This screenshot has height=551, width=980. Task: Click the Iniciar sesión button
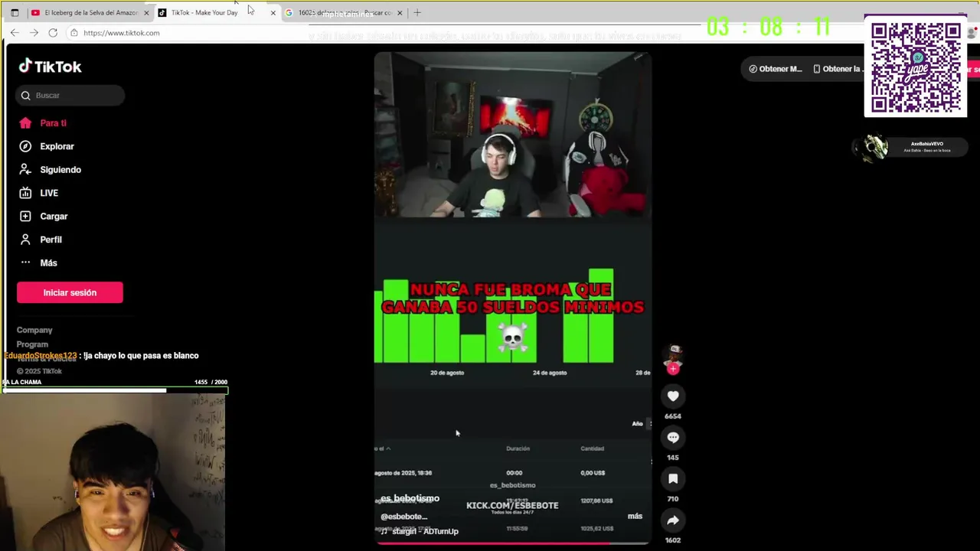[x=70, y=292]
